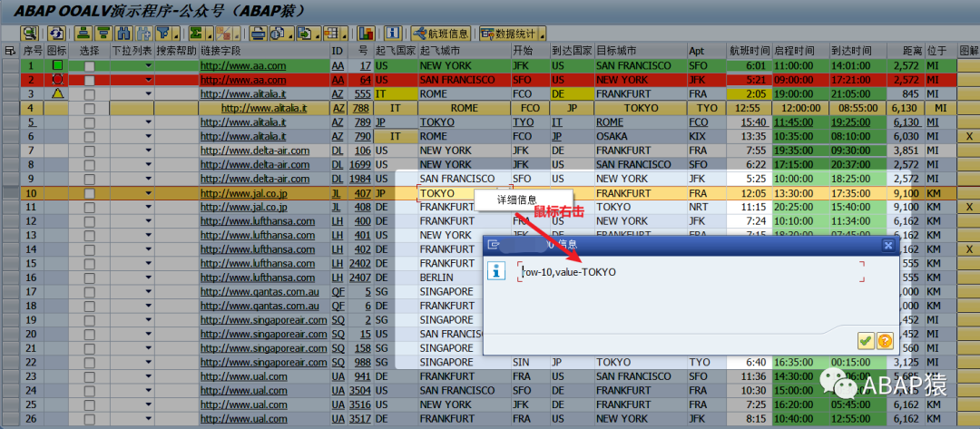
Task: Click the 航班时间 column header
Action: (750, 51)
